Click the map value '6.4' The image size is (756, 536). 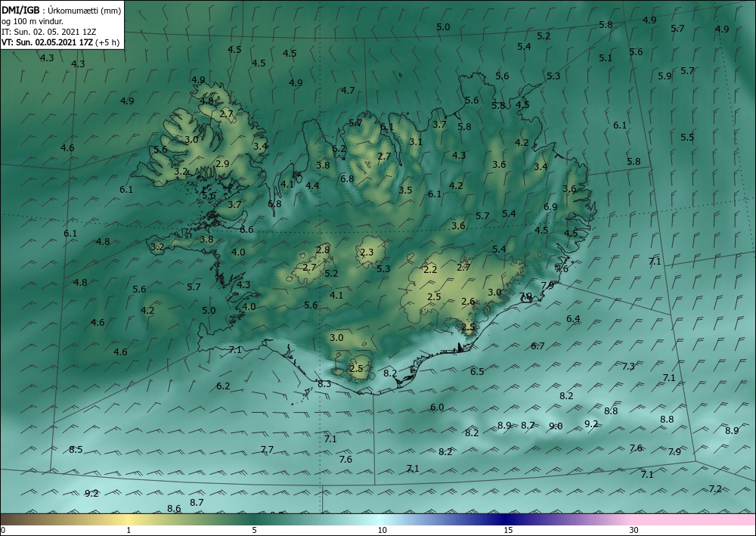(x=573, y=319)
